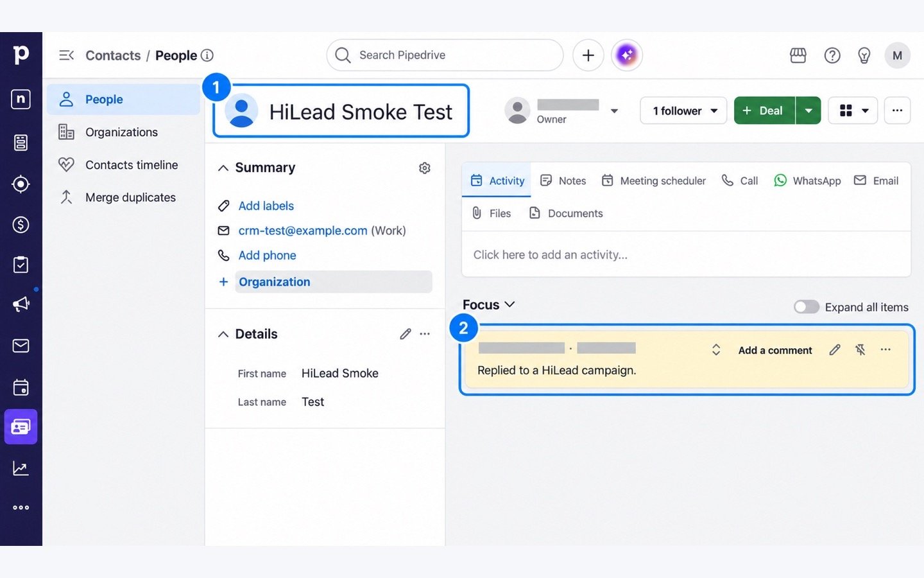Collapse the Summary section

[223, 168]
